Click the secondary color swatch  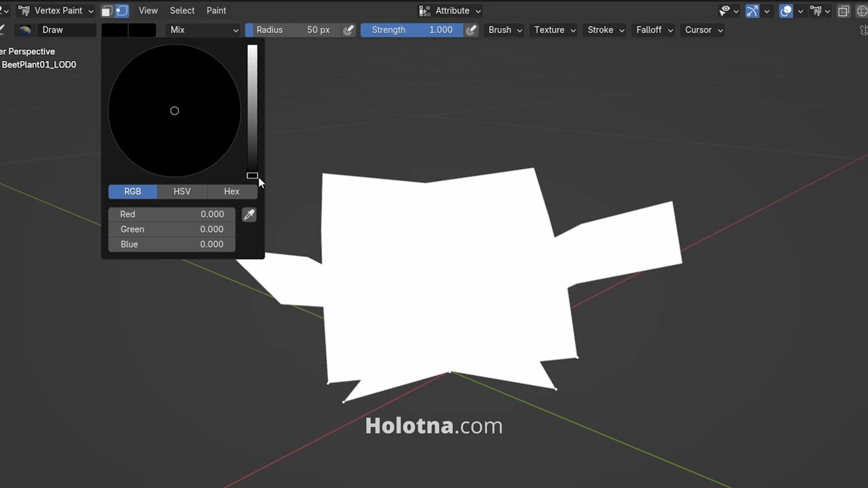(142, 30)
